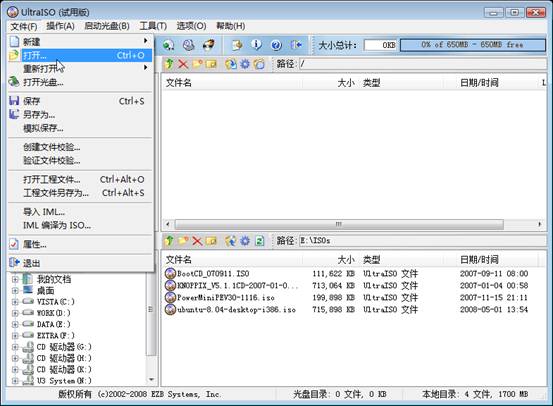Click the blue info icon in the main toolbar
553x406 pixels.
pyautogui.click(x=256, y=45)
